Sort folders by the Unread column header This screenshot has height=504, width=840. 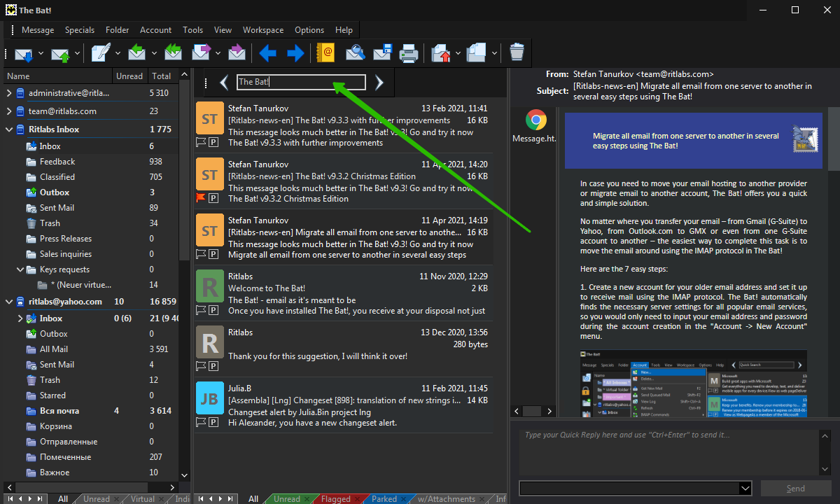(129, 76)
